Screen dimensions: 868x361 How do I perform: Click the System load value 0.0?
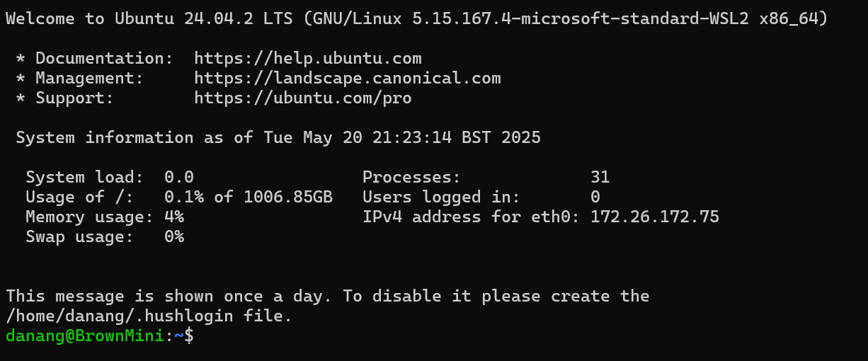[x=179, y=177]
